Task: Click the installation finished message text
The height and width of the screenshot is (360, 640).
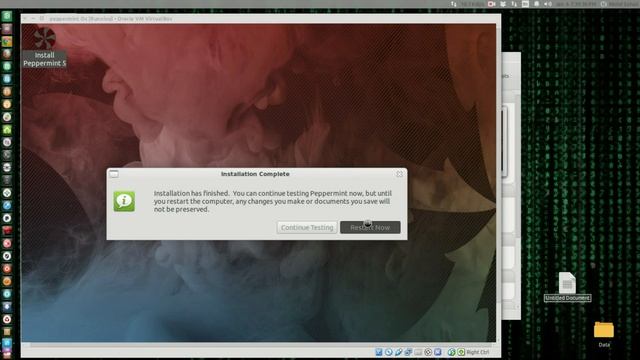Action: click(x=273, y=201)
